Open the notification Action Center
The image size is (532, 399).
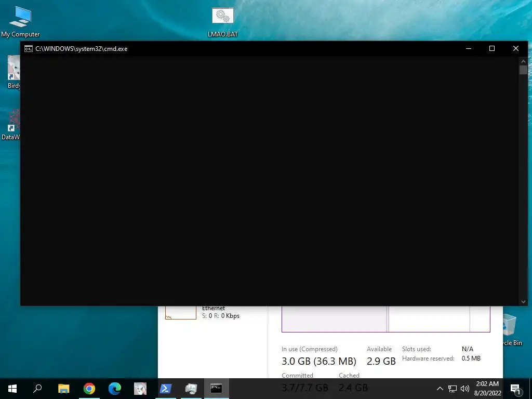point(515,389)
